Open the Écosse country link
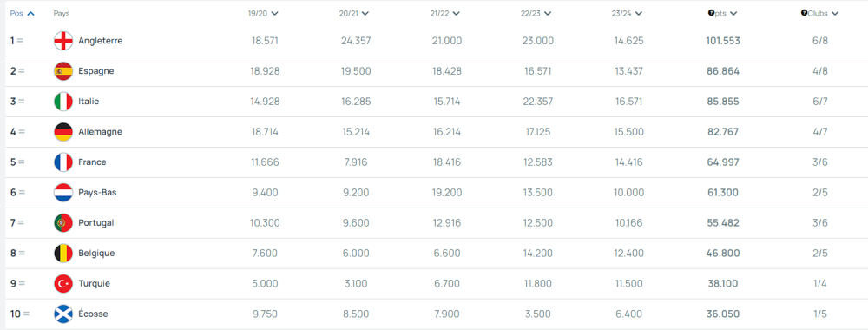 point(93,314)
